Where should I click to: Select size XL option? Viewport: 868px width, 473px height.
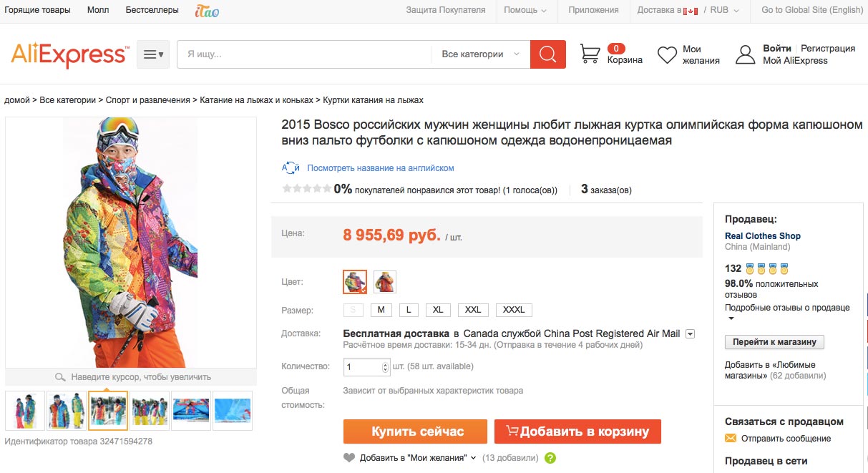[x=437, y=310]
